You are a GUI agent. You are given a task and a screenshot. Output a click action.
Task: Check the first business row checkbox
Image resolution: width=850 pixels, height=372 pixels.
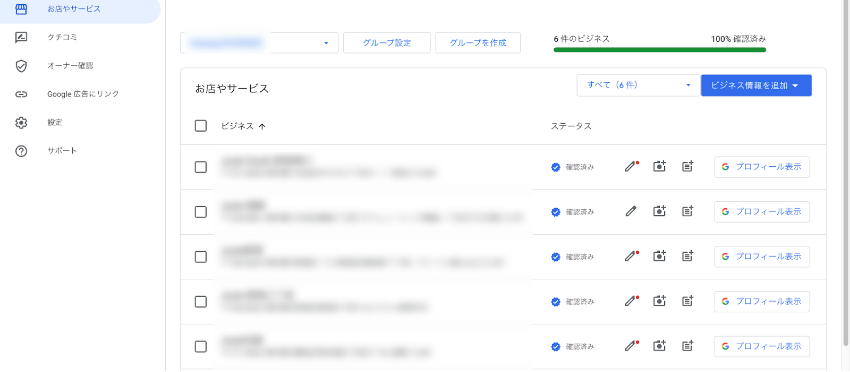coord(201,167)
